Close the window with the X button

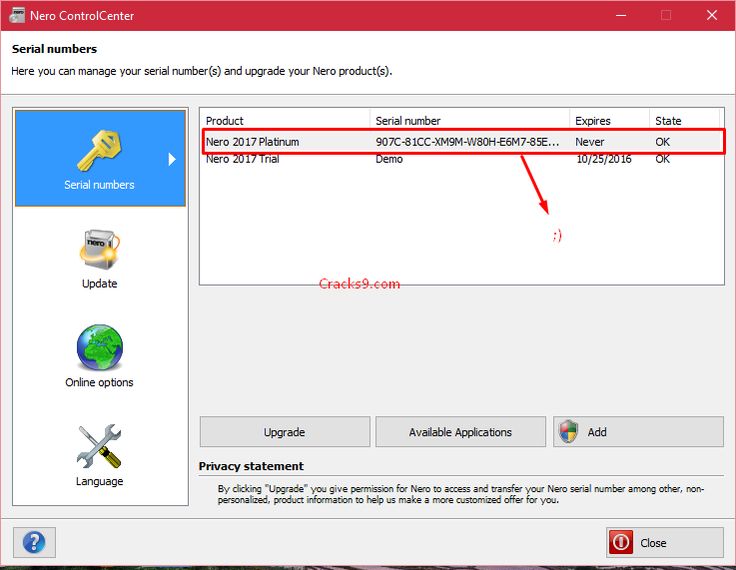pyautogui.click(x=712, y=15)
